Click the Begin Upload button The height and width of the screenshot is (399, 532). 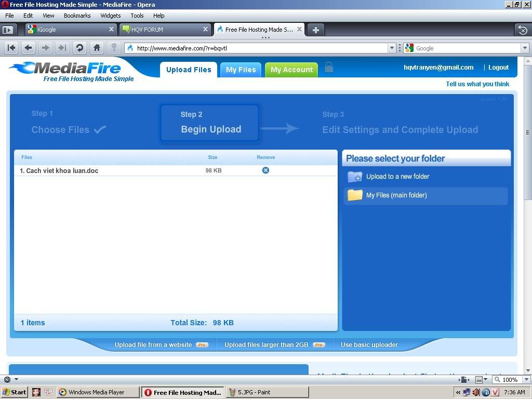[x=210, y=123]
